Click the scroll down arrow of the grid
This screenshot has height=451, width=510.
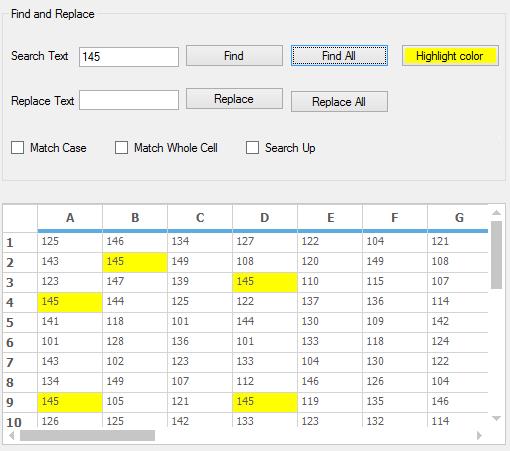coord(496,418)
